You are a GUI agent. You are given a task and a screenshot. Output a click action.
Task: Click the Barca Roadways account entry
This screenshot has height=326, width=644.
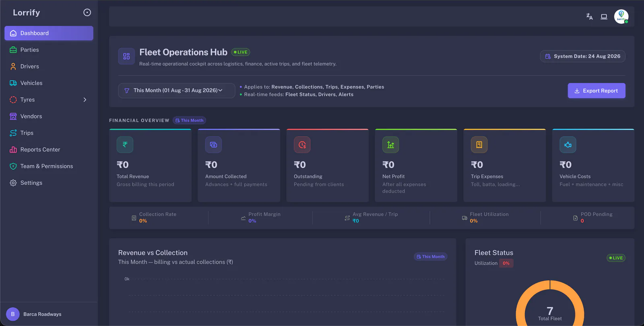pyautogui.click(x=49, y=314)
